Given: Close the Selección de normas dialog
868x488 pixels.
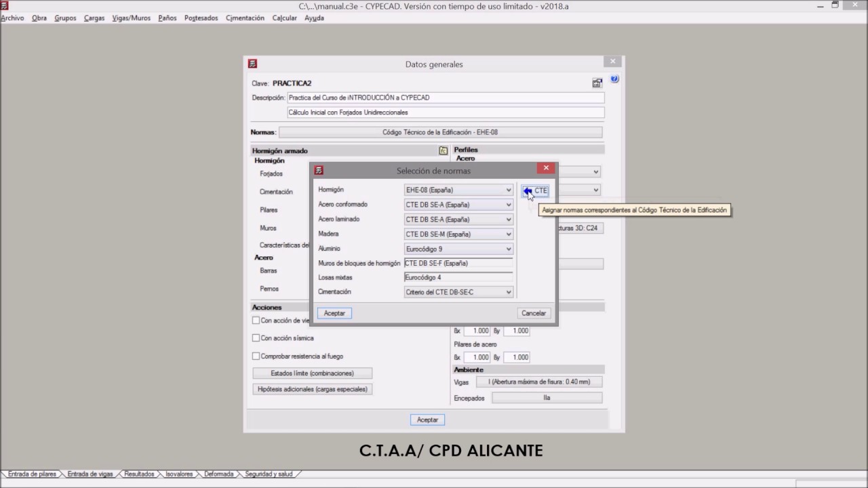Looking at the screenshot, I should point(546,168).
